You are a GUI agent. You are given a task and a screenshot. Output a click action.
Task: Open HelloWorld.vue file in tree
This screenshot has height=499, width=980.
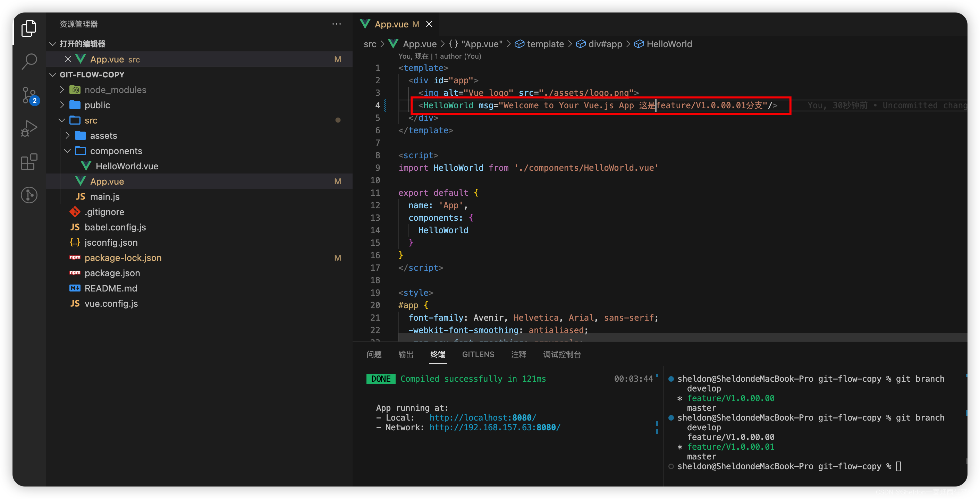[199, 166]
